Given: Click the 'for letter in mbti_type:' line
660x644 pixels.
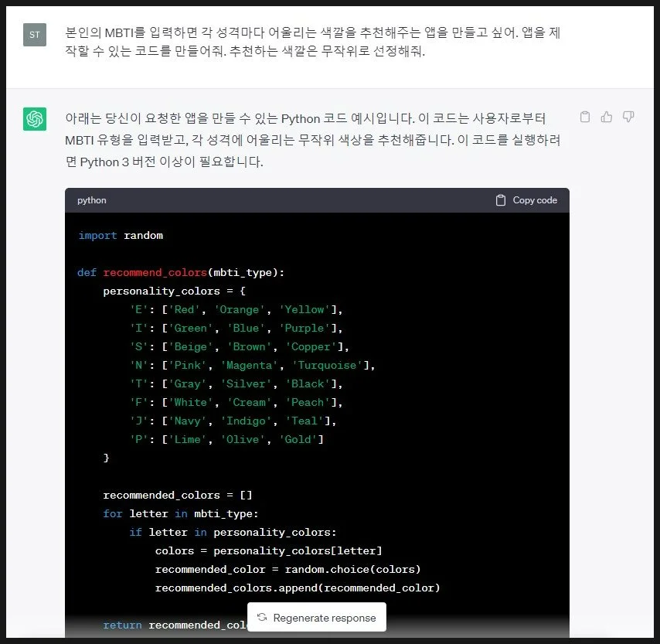Looking at the screenshot, I should click(181, 513).
